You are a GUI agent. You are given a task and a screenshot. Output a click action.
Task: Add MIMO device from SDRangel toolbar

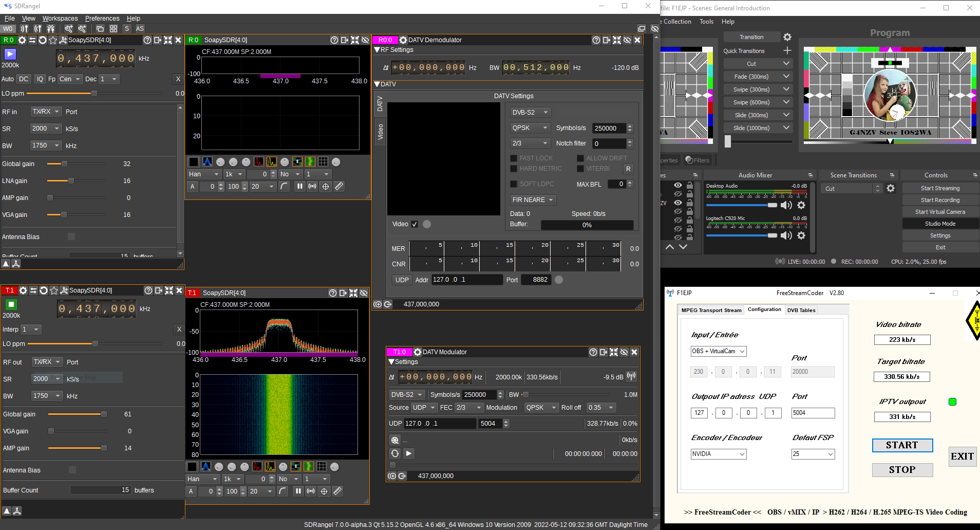(x=51, y=29)
